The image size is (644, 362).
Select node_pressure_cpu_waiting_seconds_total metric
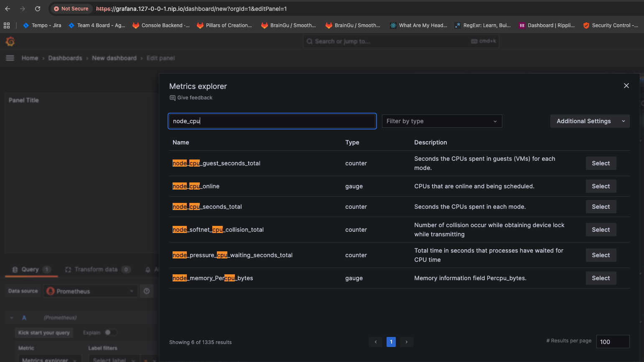click(601, 255)
